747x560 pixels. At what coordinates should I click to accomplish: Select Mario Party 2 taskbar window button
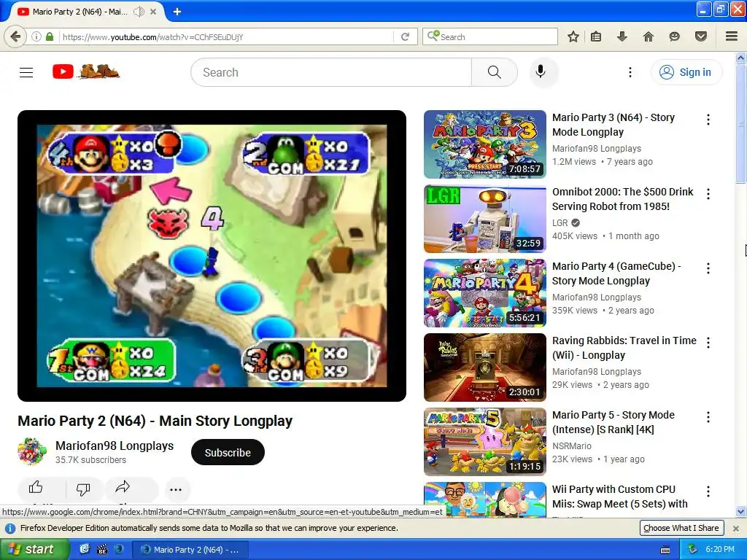(190, 550)
